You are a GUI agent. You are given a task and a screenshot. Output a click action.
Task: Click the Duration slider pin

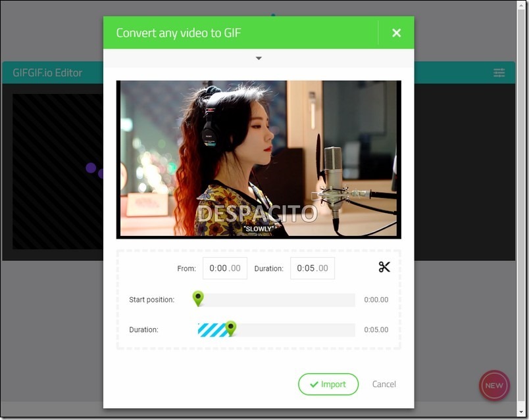coord(231,329)
